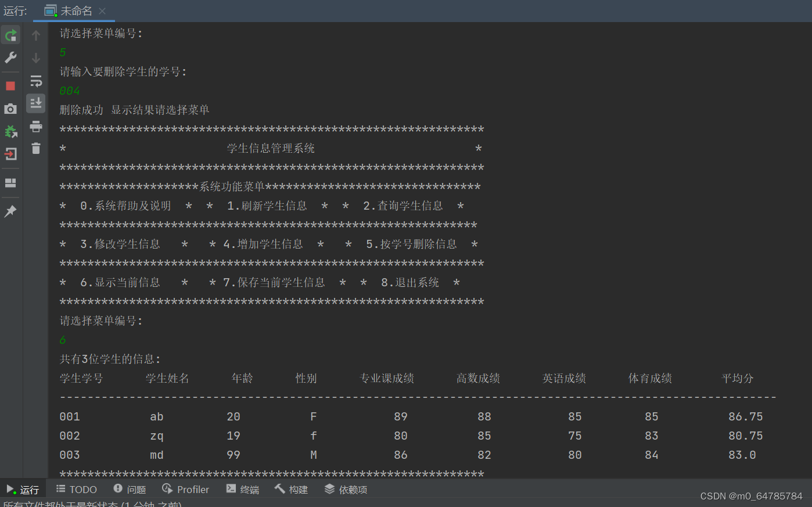Toggle soft-wrap console output
The height and width of the screenshot is (507, 812).
click(36, 81)
